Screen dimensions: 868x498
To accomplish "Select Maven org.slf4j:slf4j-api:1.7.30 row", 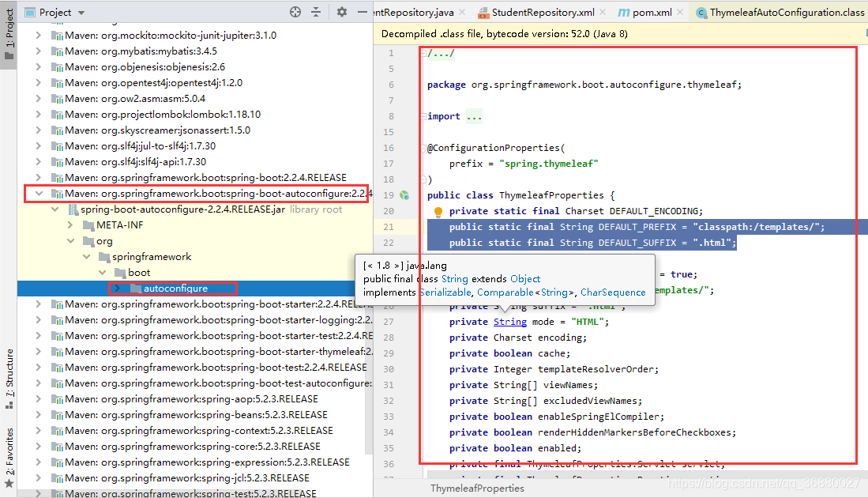I will 195,162.
